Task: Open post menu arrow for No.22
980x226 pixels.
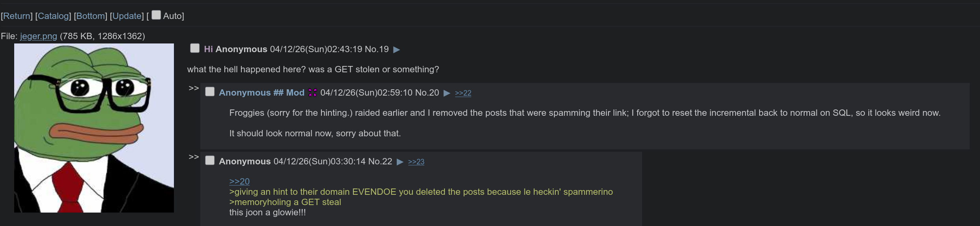Action: (400, 162)
